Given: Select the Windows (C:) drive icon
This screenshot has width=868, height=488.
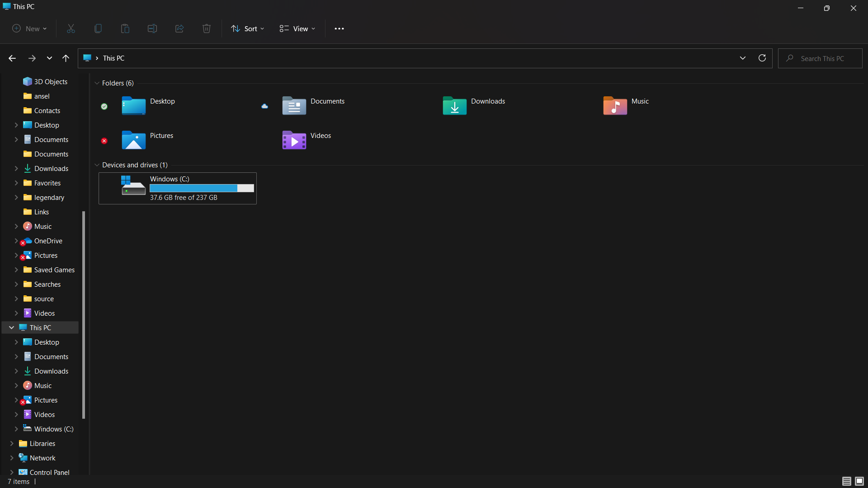Looking at the screenshot, I should [133, 185].
